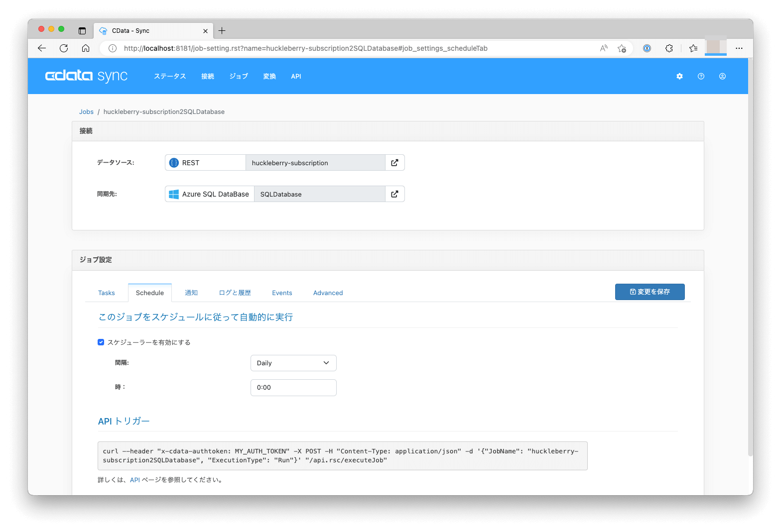Click the API トリガー heading
The width and height of the screenshot is (781, 532).
tap(124, 422)
